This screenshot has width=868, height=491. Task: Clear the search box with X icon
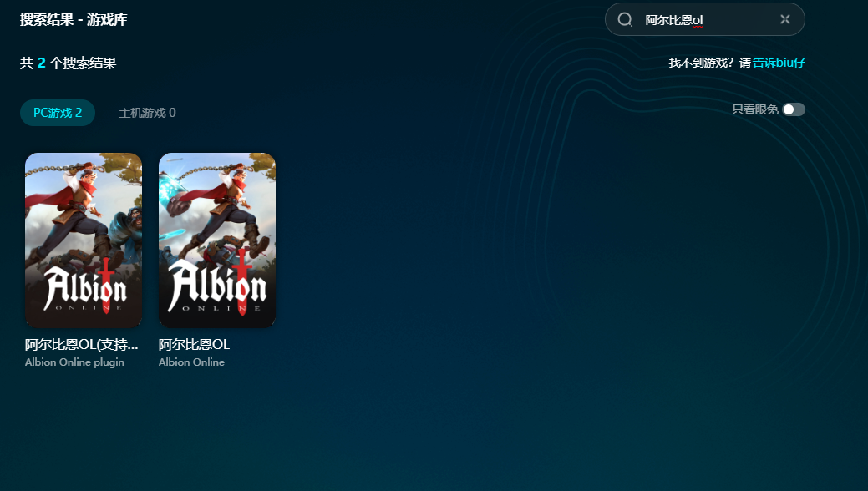click(x=785, y=19)
